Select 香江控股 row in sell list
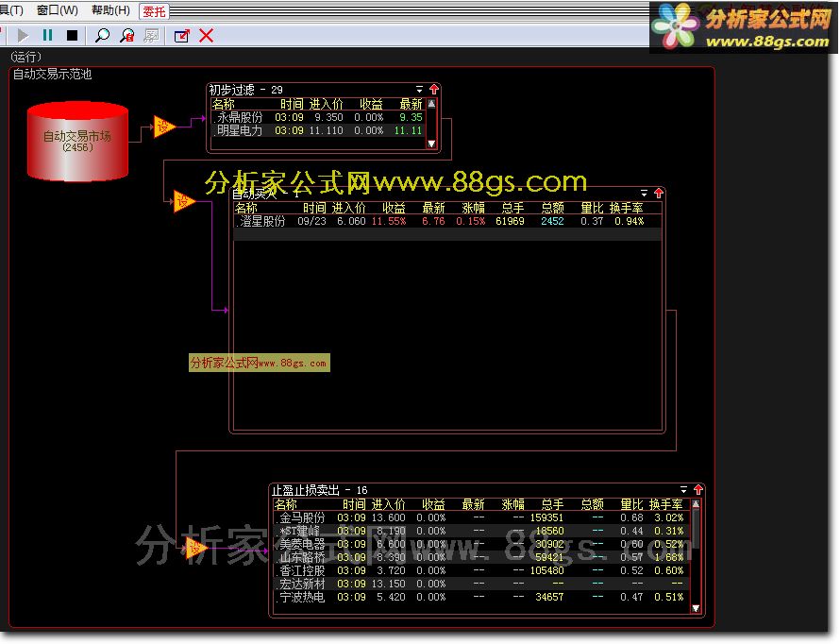The width and height of the screenshot is (840, 644). (482, 570)
